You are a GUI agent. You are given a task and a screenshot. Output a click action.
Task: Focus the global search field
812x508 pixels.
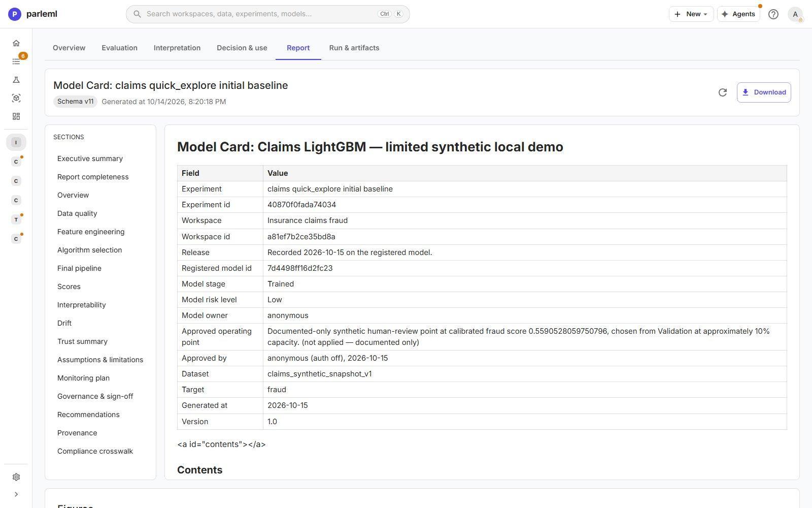pyautogui.click(x=268, y=14)
